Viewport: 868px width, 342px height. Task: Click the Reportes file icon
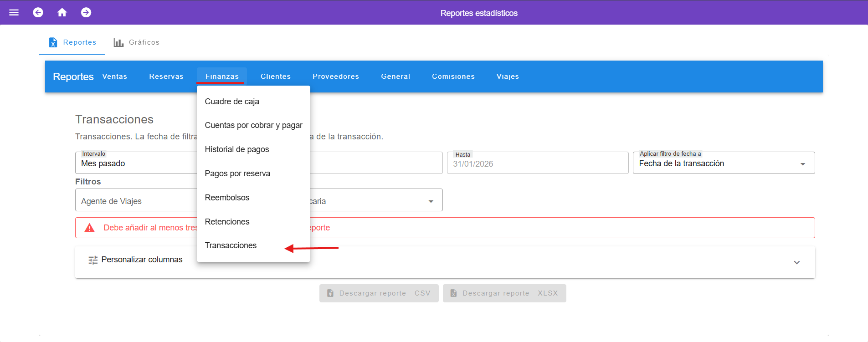(x=53, y=42)
